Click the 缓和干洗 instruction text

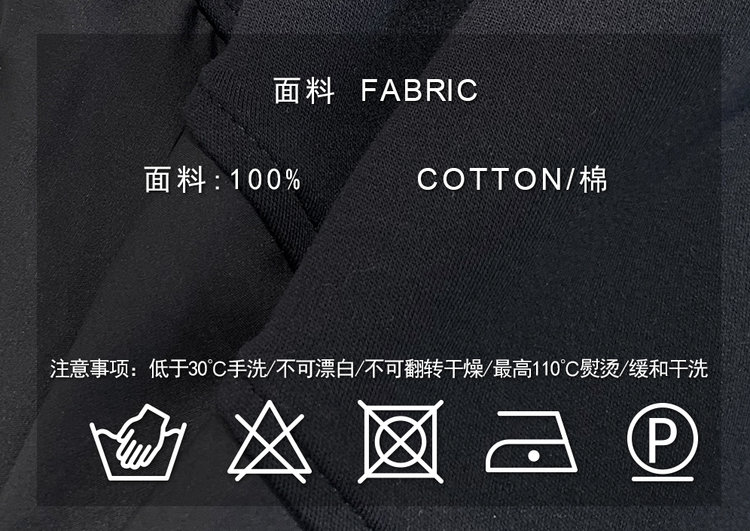point(668,369)
